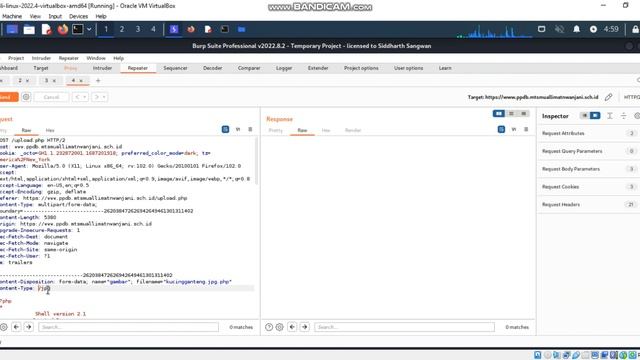Toggle the muted volume icon in the panel
Image resolution: width=640 pixels, height=360 pixels.
(559, 29)
